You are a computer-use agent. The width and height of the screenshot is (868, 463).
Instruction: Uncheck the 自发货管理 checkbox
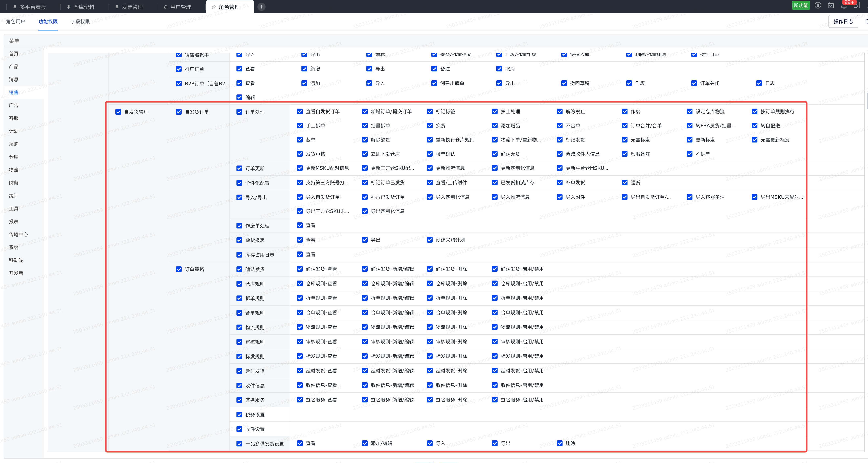(x=118, y=112)
